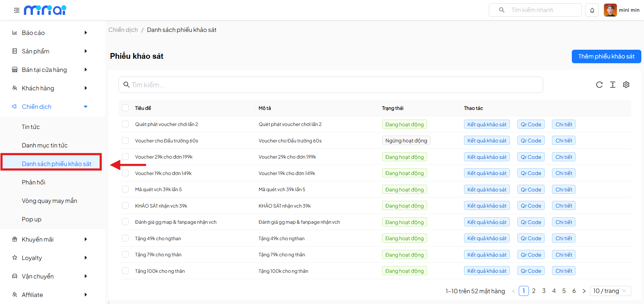Open the notifications bell
Viewport: 644px width, 304px height.
point(592,10)
